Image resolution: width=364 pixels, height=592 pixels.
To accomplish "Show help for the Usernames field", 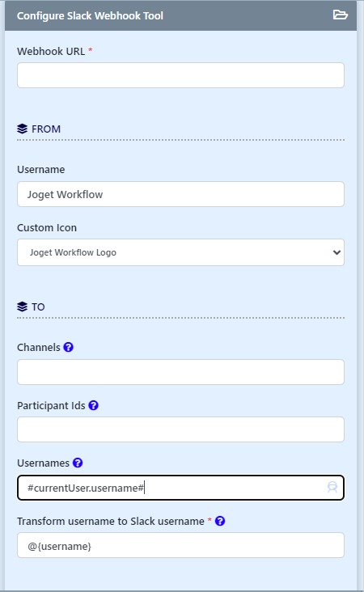I will click(x=78, y=463).
